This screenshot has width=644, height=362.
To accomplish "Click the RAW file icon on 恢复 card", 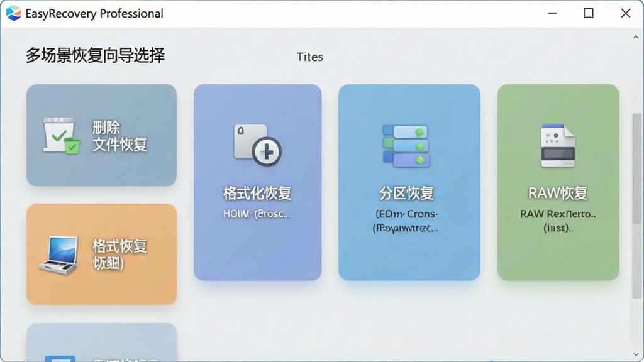I will coord(558,146).
